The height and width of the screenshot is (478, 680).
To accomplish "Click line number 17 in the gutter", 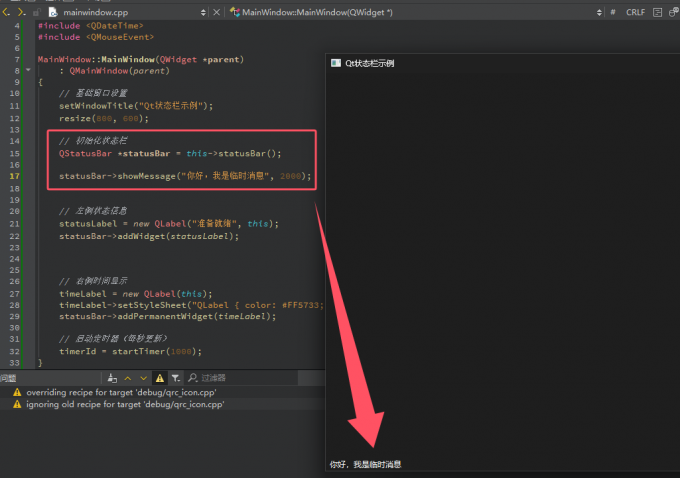I will click(x=16, y=176).
